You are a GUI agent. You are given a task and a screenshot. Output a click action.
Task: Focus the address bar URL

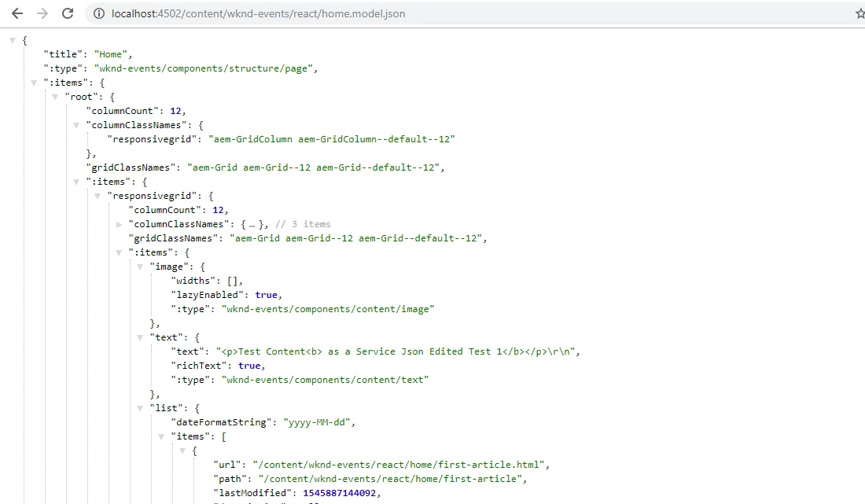[258, 13]
